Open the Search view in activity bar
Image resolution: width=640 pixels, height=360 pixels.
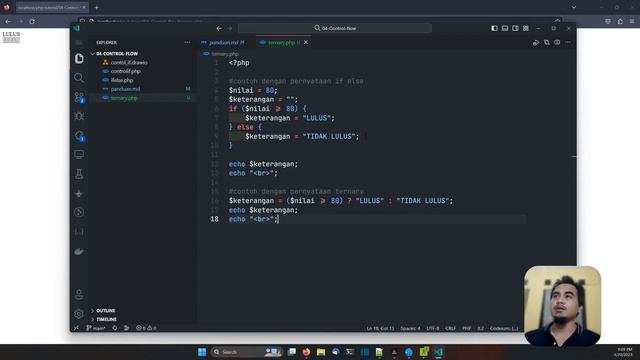79,78
